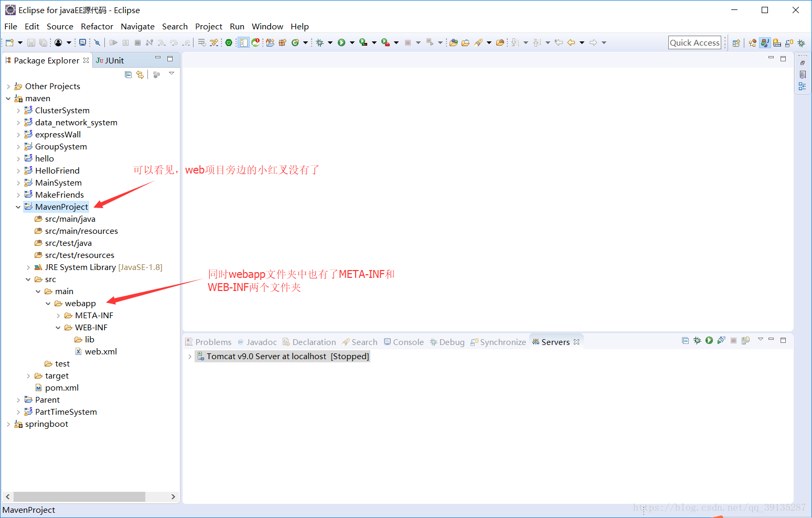Viewport: 812px width, 518px height.
Task: Start server in debug mode in Servers view
Action: pyautogui.click(x=697, y=340)
